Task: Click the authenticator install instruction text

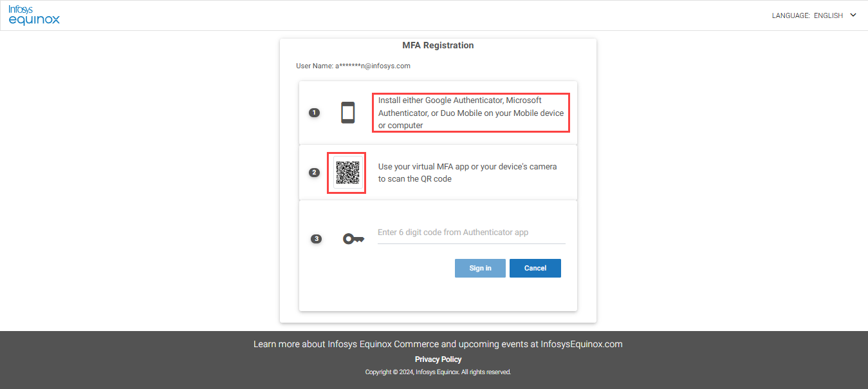Action: point(470,113)
